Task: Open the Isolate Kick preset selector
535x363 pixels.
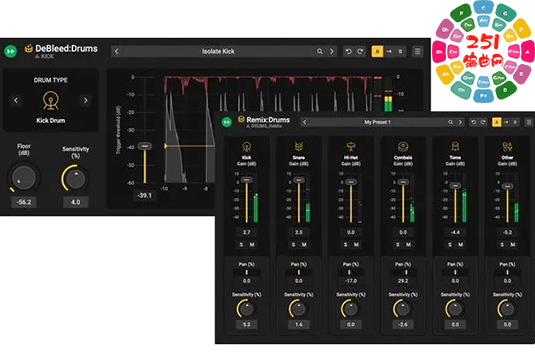Action: coord(218,51)
